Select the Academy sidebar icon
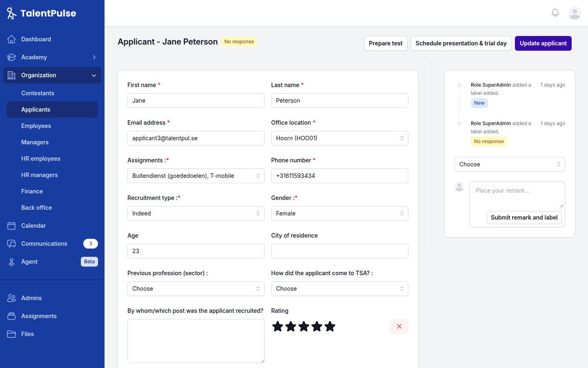 [11, 57]
